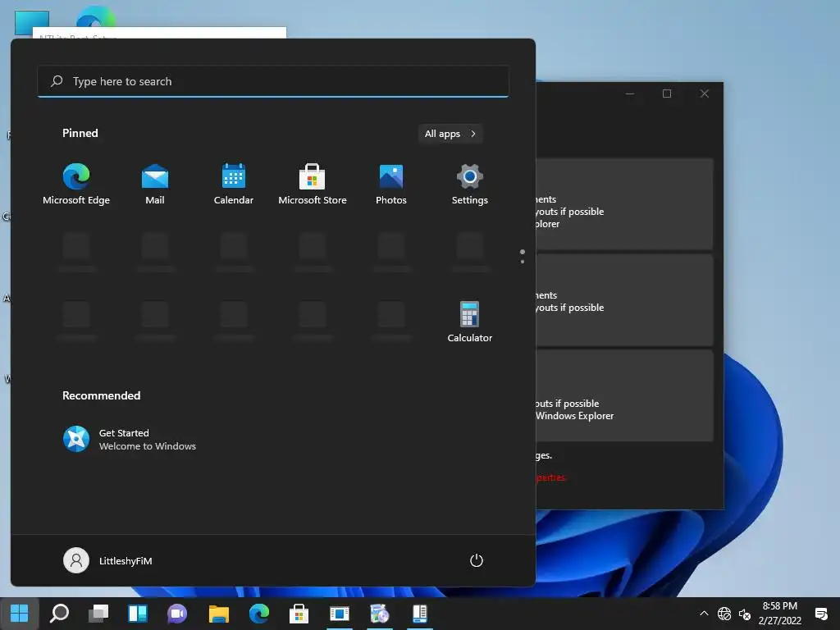
Task: Go to next page of pinned apps
Action: pyautogui.click(x=523, y=262)
